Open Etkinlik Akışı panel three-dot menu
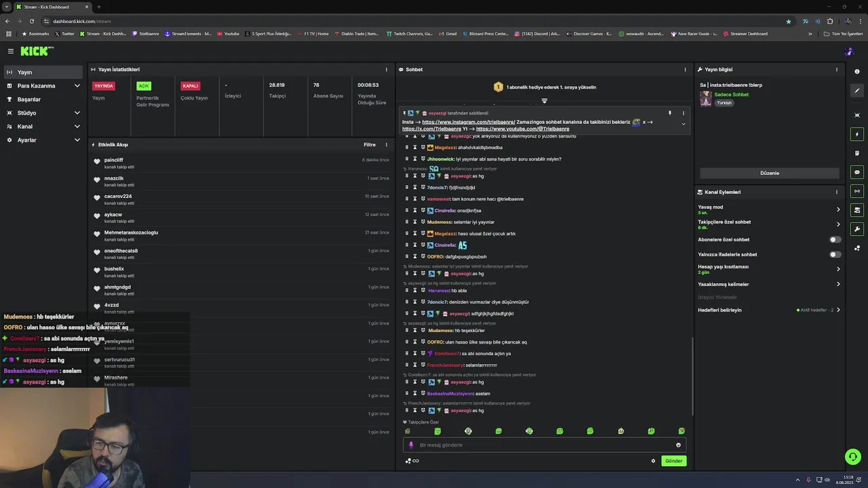Viewport: 868px width, 488px height. 387,144
